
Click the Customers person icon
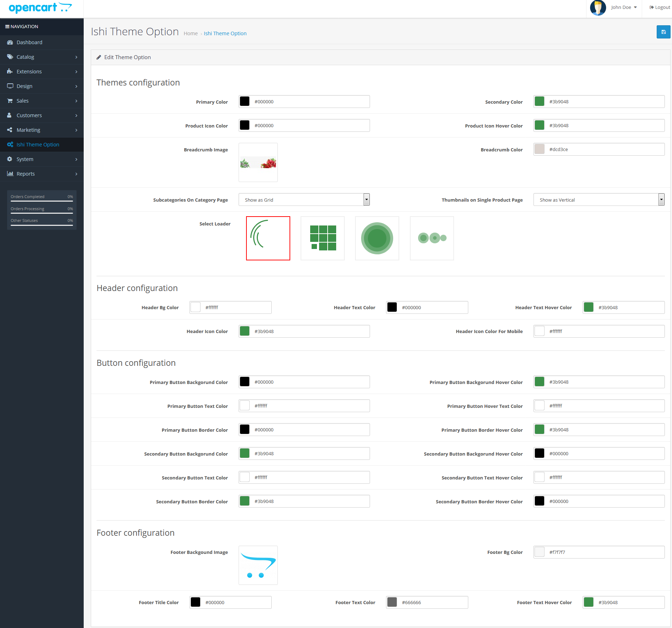(x=10, y=115)
